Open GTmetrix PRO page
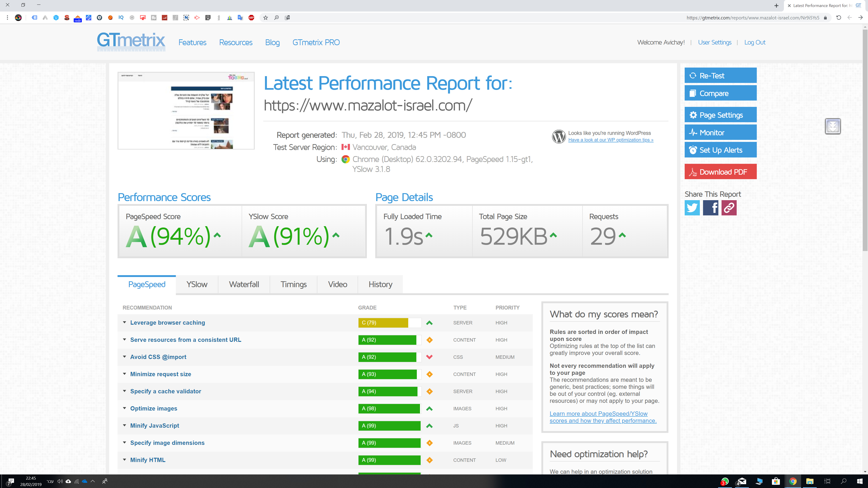868x488 pixels. point(316,42)
